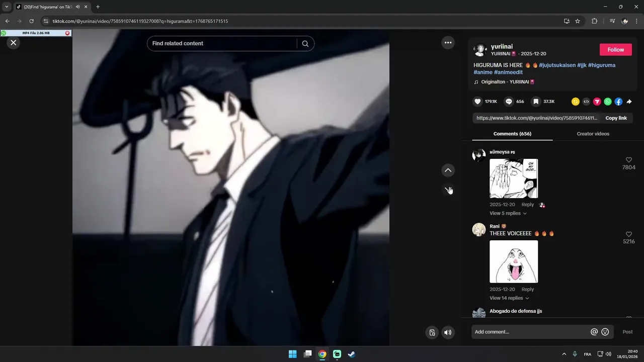Open Rani's profile avatar
Screen dimensions: 644x362
click(x=479, y=229)
